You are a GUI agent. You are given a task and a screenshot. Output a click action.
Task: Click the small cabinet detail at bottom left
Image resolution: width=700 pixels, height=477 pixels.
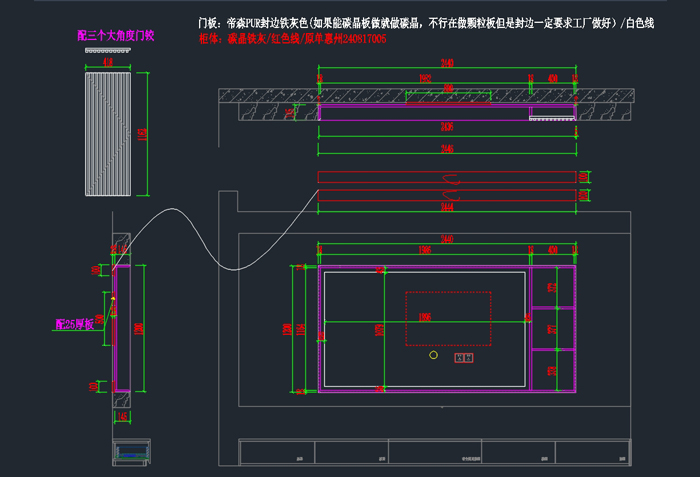(x=131, y=452)
